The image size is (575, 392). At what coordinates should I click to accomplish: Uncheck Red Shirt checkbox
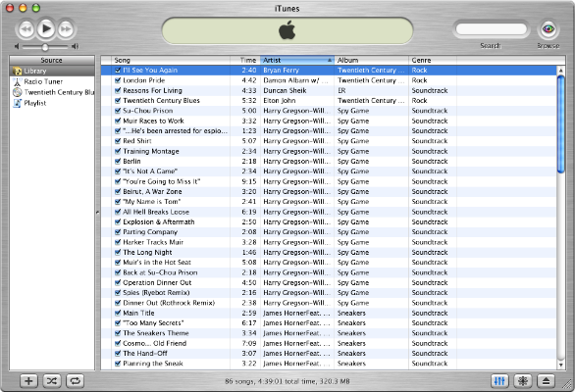coord(118,141)
